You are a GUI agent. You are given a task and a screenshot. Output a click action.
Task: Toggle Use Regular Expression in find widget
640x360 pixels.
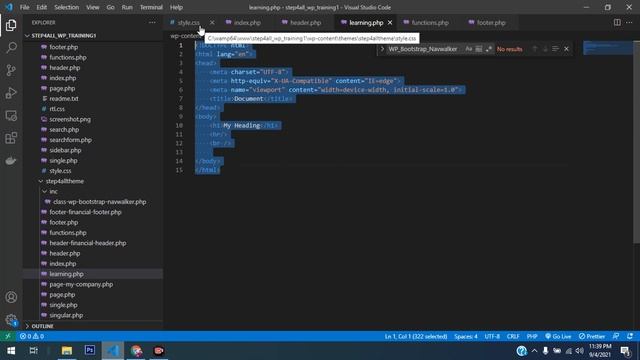click(x=488, y=49)
